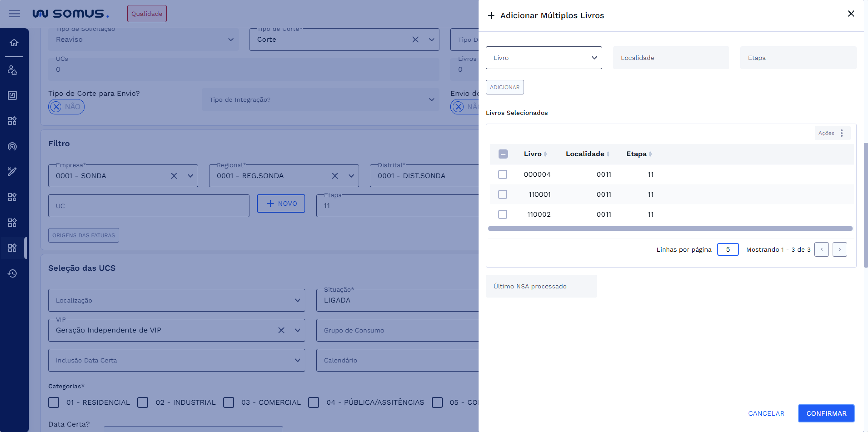Open the Ações three-dots menu
The width and height of the screenshot is (868, 432).
pos(841,133)
